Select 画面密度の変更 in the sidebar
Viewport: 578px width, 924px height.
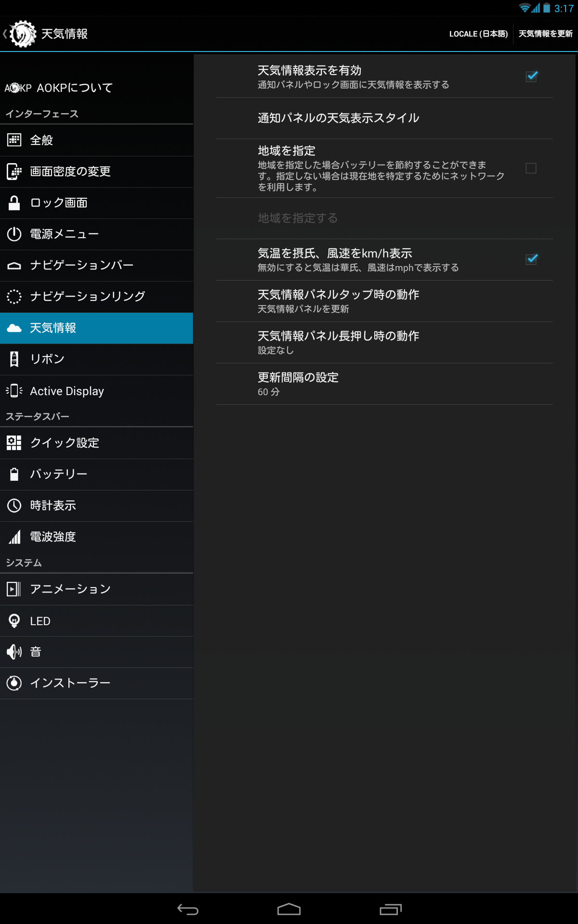coord(96,171)
